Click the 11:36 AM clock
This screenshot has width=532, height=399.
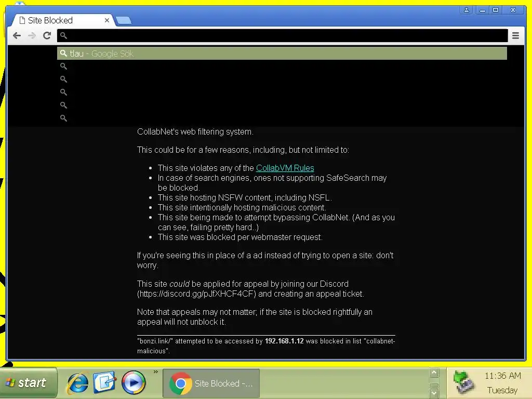[502, 376]
